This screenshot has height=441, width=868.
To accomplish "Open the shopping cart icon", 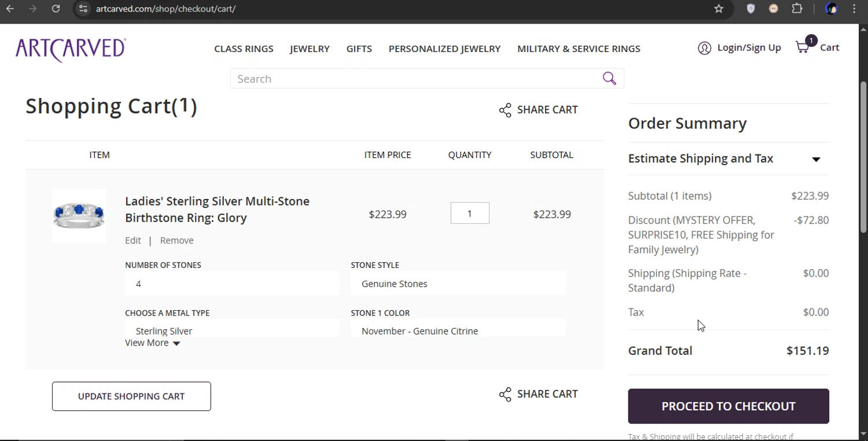I will (803, 47).
